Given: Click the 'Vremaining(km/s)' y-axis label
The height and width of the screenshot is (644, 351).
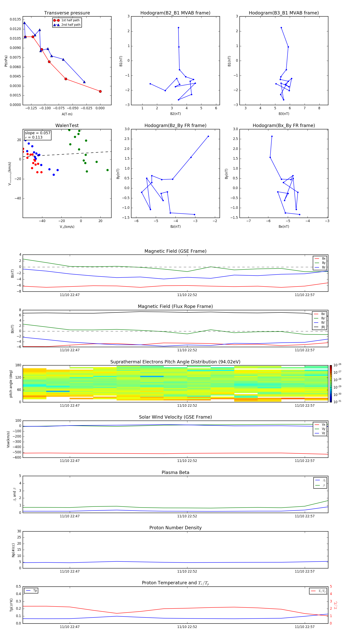Looking at the screenshot, I should tap(10, 173).
